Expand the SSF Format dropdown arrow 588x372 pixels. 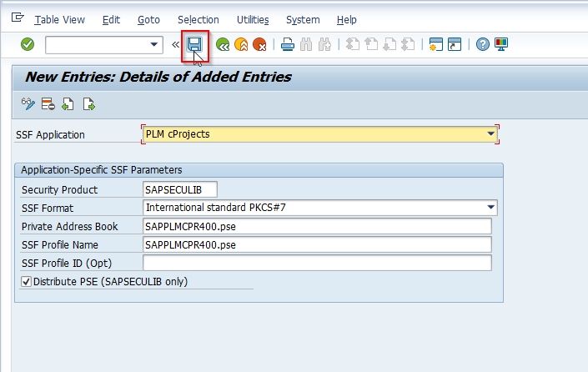click(490, 208)
